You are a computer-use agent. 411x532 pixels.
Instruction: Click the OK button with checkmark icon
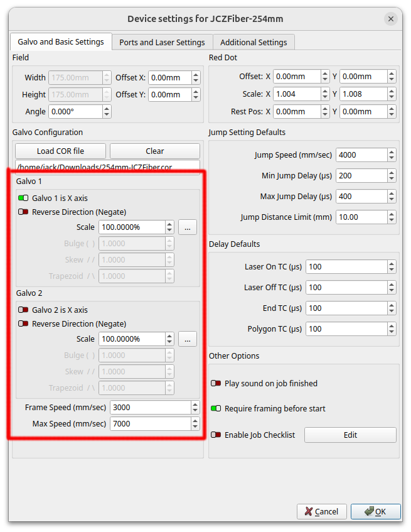[x=375, y=511]
